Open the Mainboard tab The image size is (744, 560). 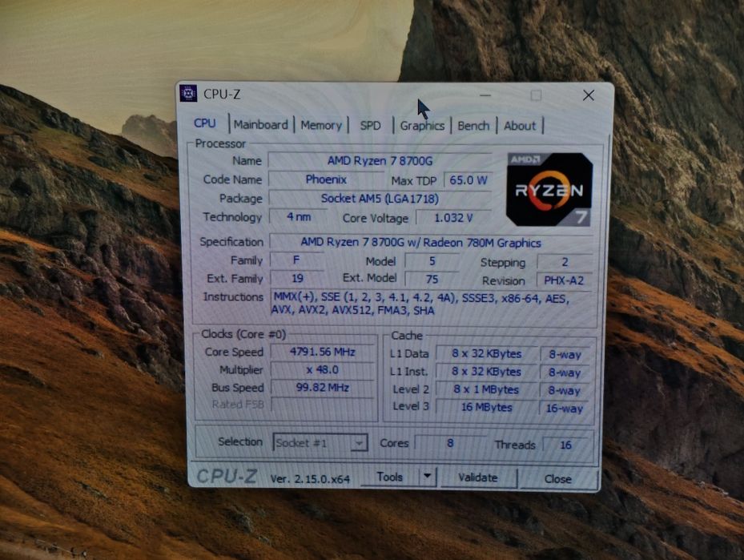(260, 125)
